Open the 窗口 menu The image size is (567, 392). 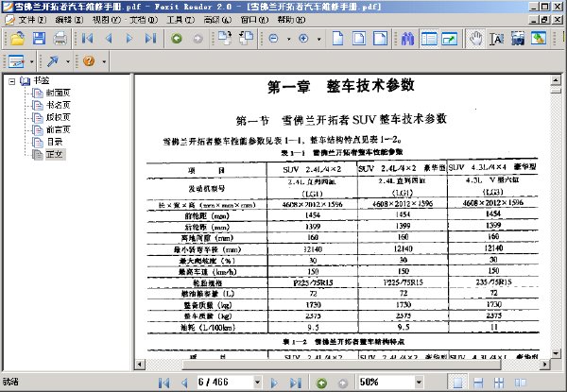pos(254,20)
